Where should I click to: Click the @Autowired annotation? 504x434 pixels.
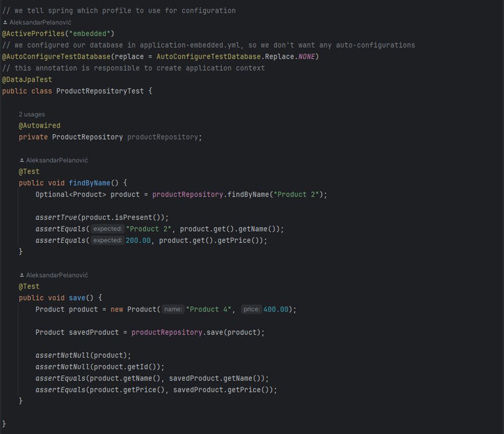pyautogui.click(x=39, y=126)
